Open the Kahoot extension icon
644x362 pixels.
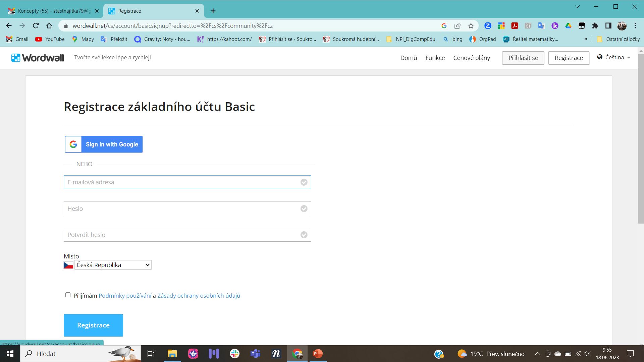pos(555,25)
